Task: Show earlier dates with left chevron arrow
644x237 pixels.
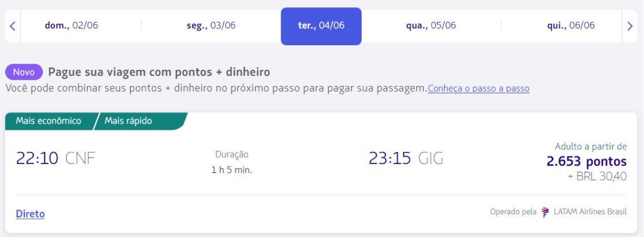Action: coord(12,26)
